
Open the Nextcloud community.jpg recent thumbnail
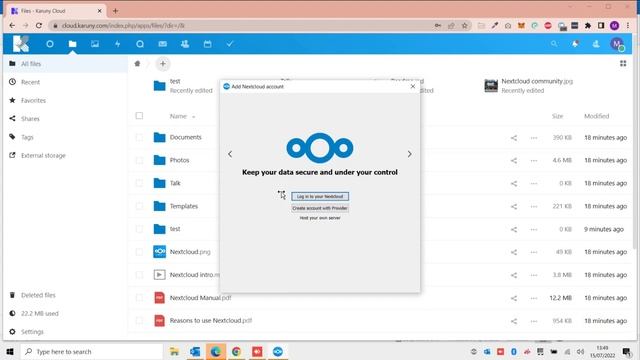491,86
